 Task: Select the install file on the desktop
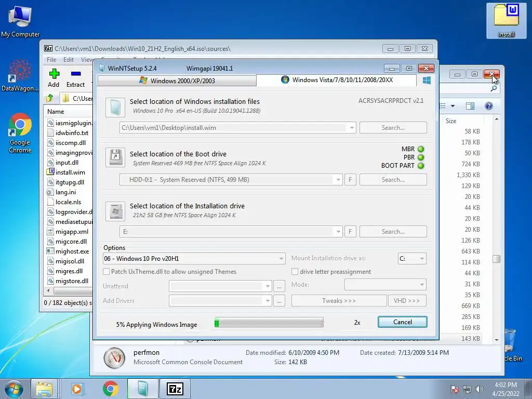(x=506, y=20)
